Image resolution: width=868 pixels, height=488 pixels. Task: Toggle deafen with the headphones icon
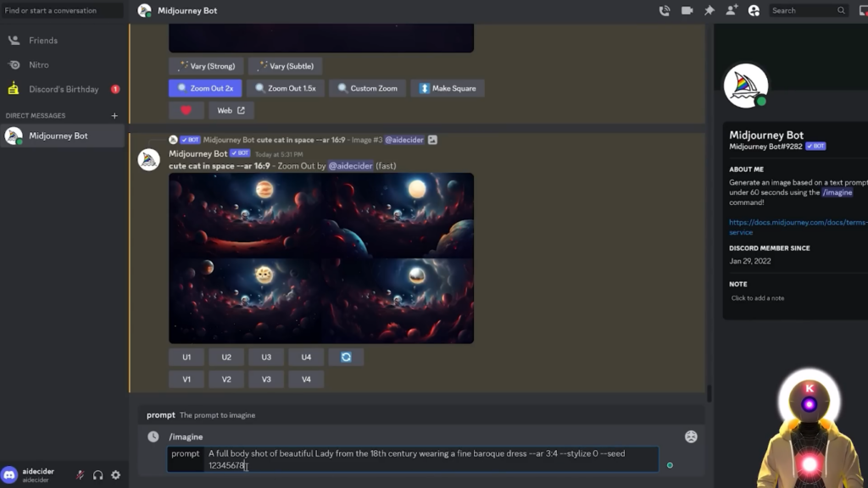click(97, 475)
